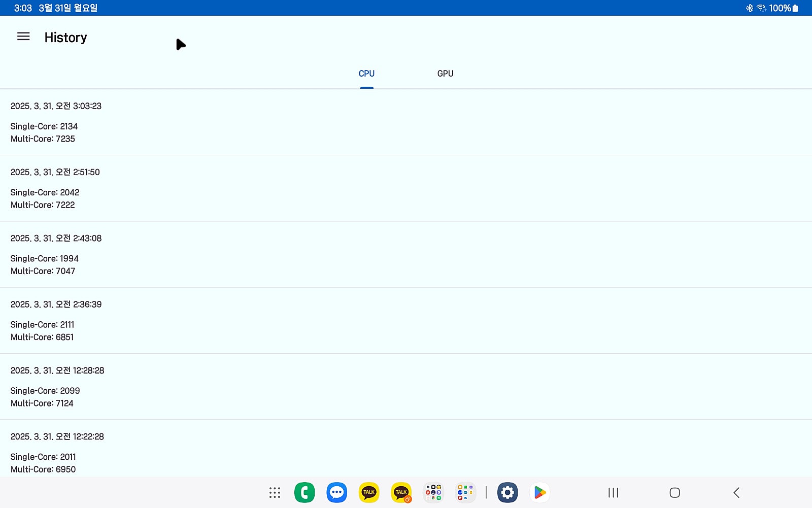This screenshot has width=812, height=508.
Task: Open result from 12:28:28
Action: [406, 387]
